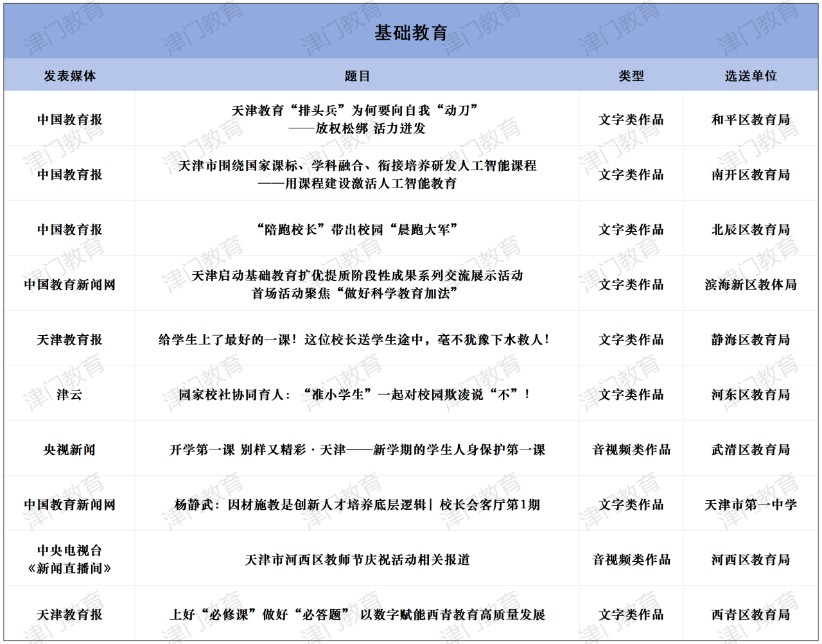The image size is (822, 644).
Task: Open the 开学第一课 别样又精彩 title
Action: pyautogui.click(x=357, y=450)
